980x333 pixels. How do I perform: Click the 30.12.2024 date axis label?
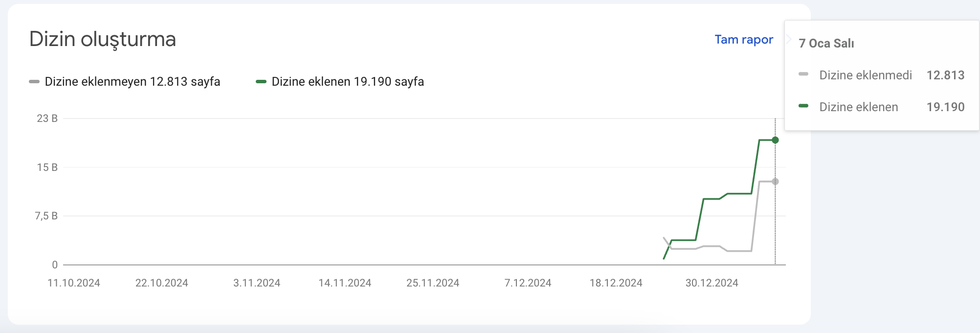click(712, 283)
